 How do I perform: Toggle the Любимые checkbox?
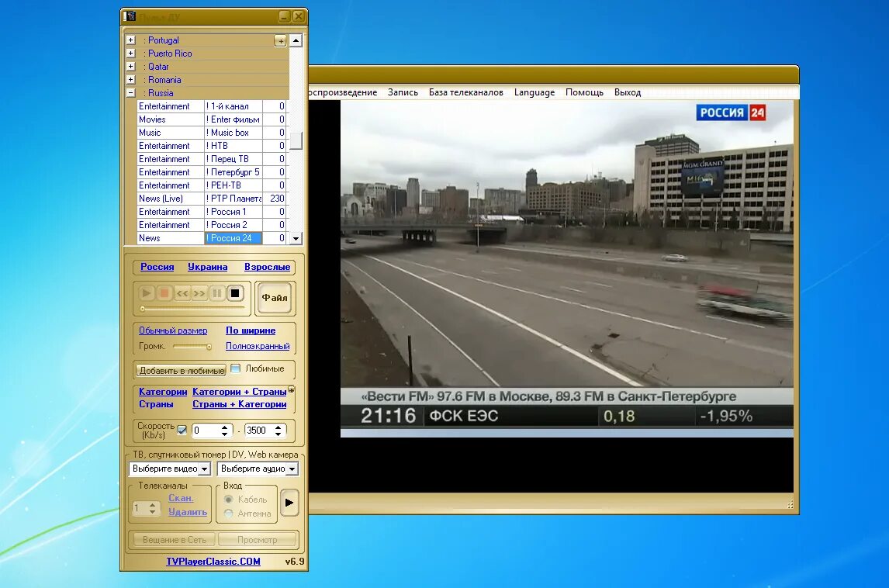[236, 368]
